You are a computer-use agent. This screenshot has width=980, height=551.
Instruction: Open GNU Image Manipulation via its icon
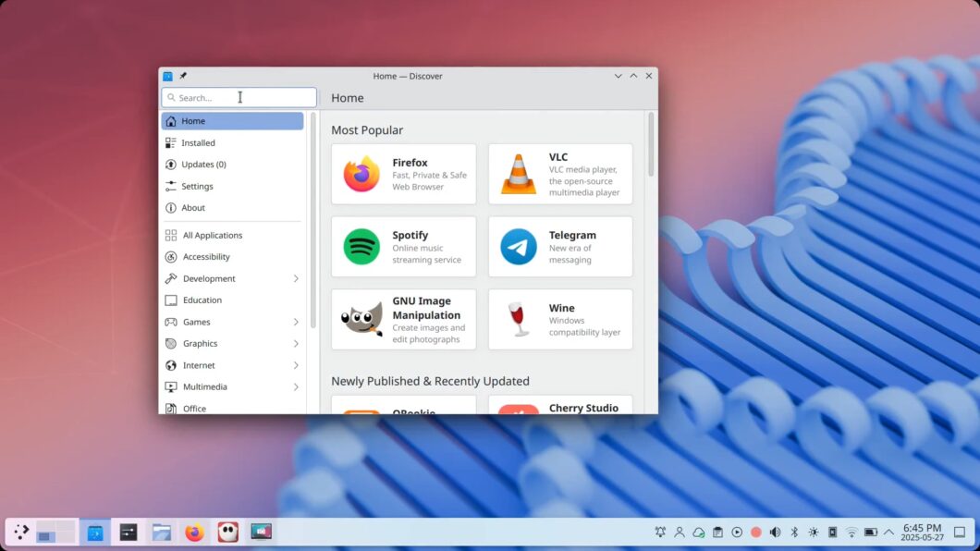pos(361,320)
